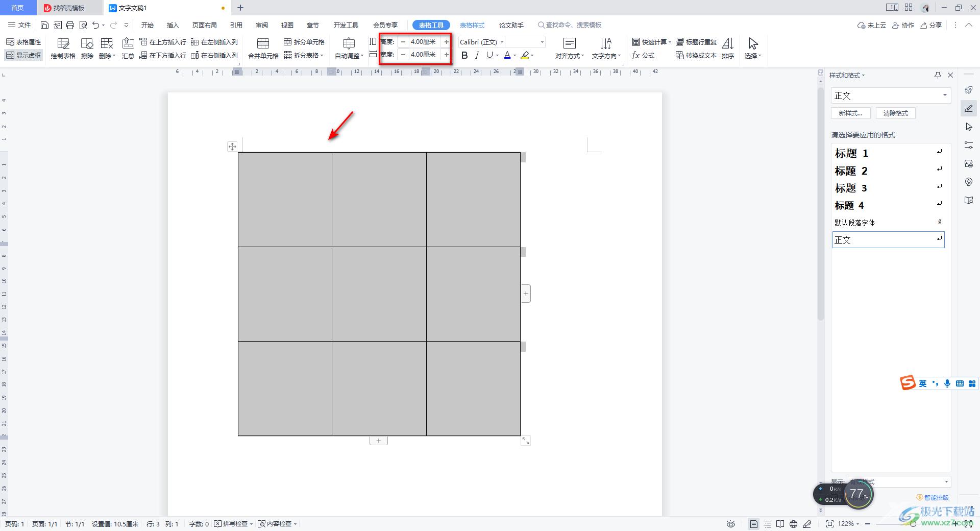Insert row below (在下方插入行)

(163, 55)
